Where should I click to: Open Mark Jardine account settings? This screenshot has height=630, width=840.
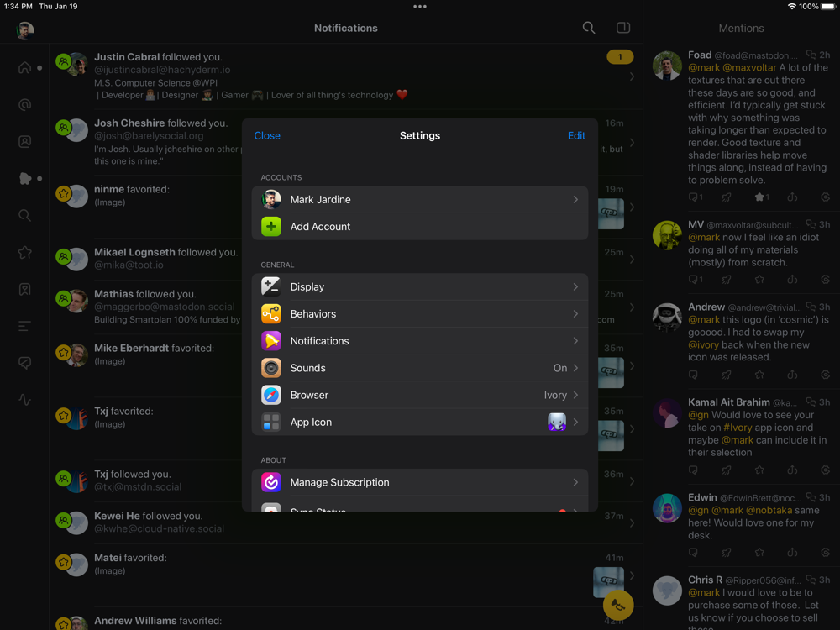tap(420, 199)
